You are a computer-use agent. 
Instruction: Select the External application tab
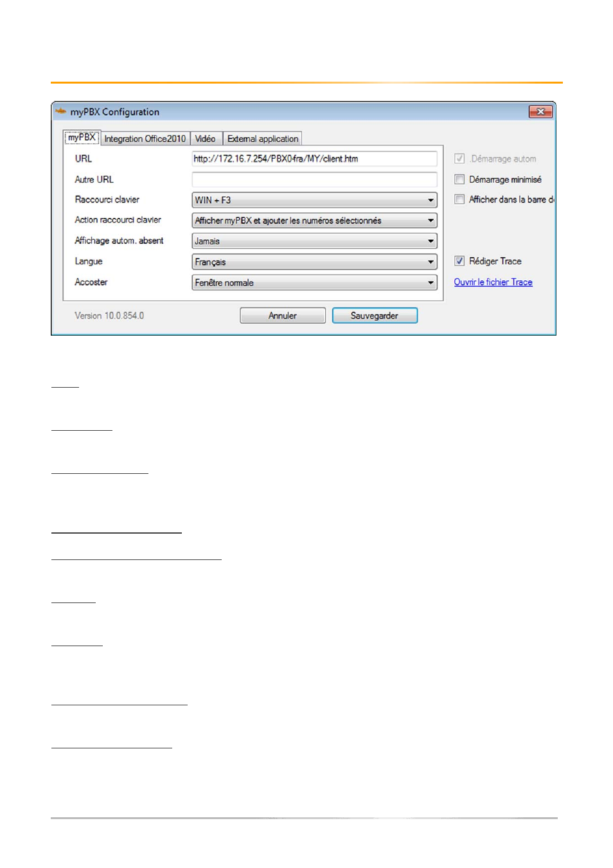263,138
